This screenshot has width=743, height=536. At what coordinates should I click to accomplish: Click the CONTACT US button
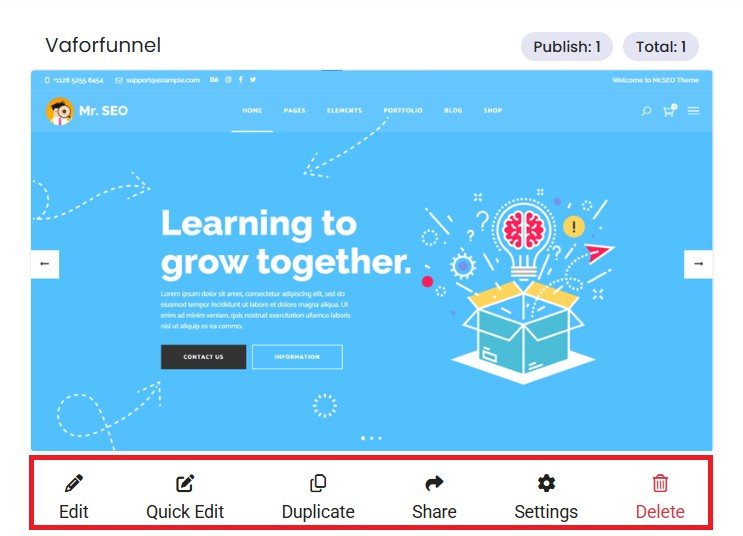[203, 357]
